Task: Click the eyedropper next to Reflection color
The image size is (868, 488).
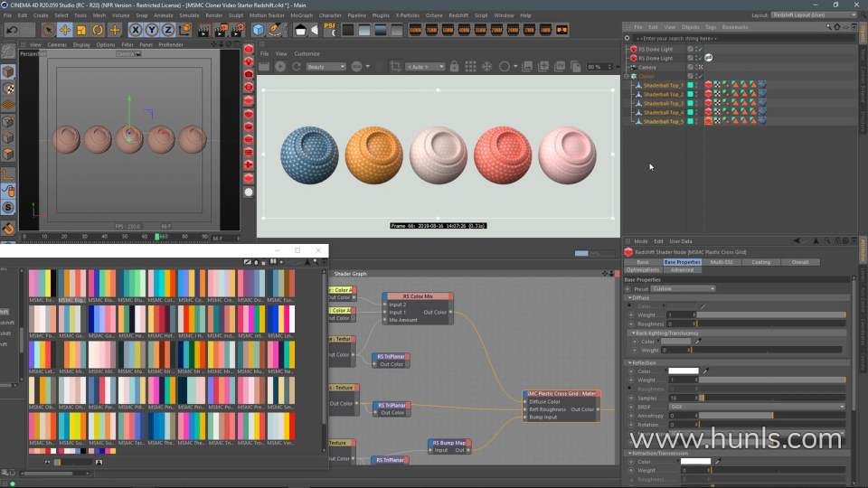Action: (706, 371)
